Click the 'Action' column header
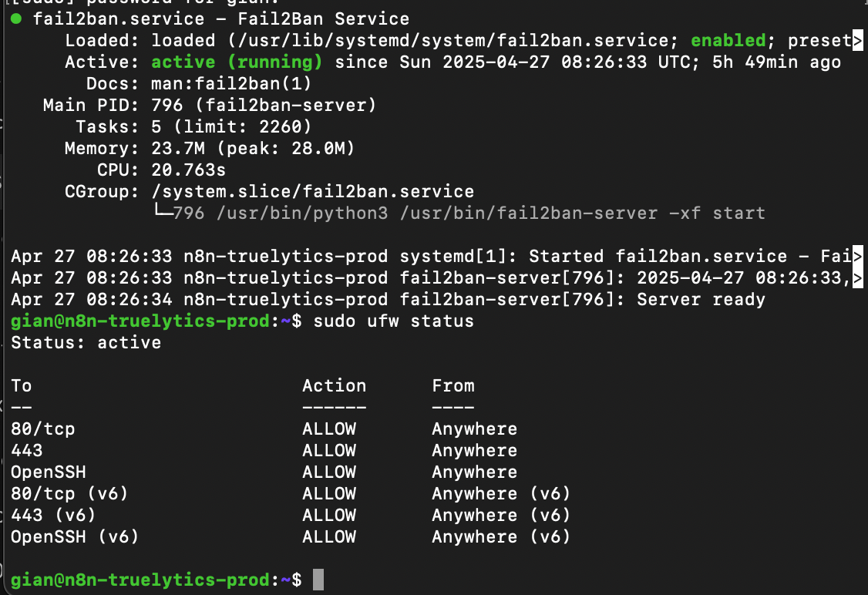 pyautogui.click(x=334, y=386)
